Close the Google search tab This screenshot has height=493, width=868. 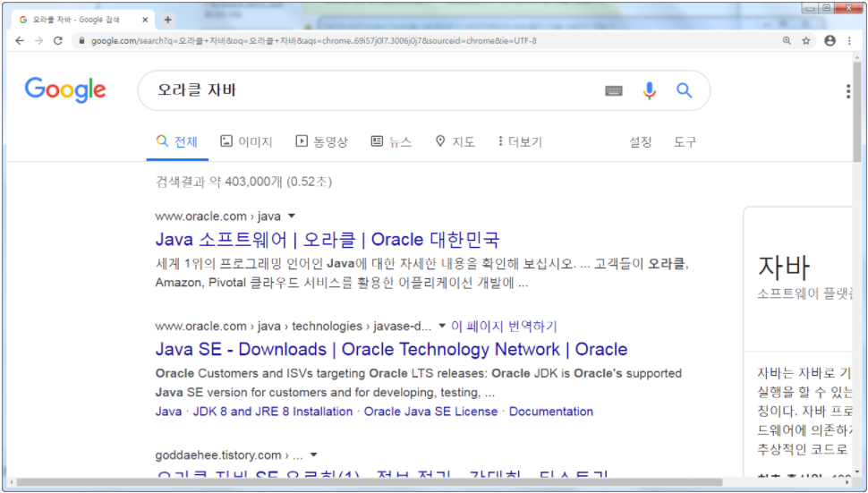pos(145,20)
